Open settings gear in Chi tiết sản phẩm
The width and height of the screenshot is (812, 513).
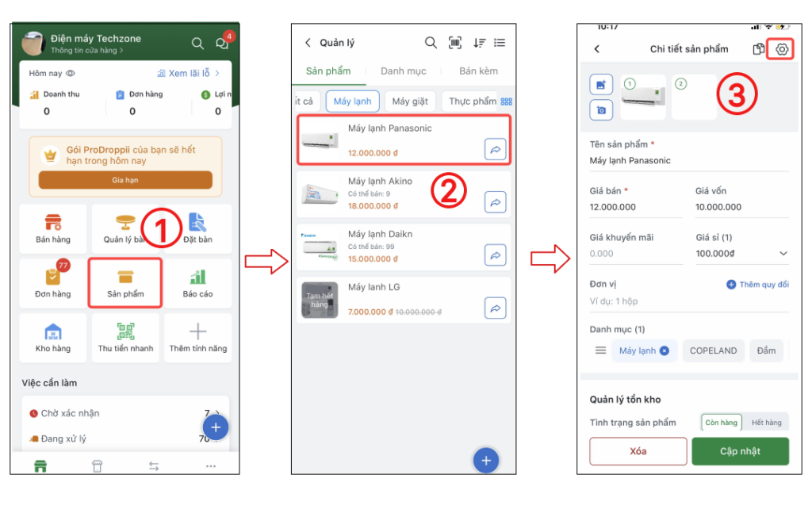point(782,49)
